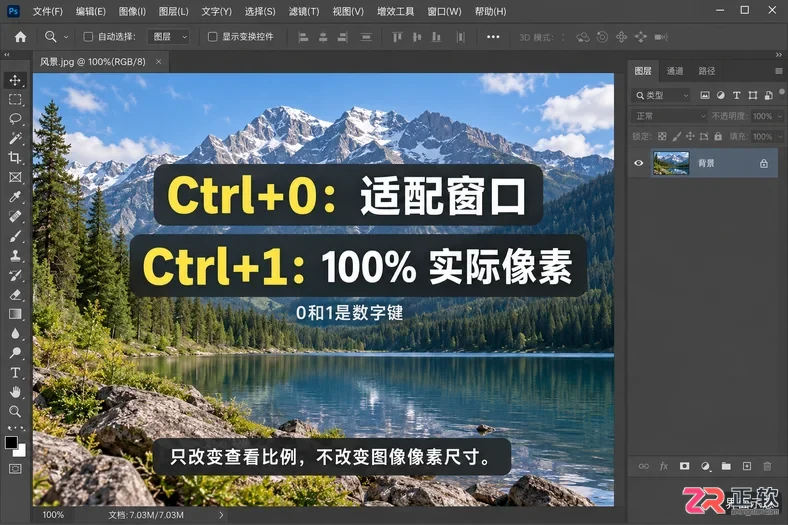
Task: Click align horizontal centers icon
Action: (323, 37)
